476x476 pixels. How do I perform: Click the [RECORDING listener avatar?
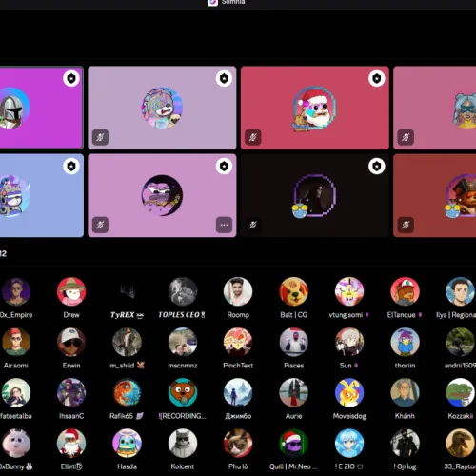coord(183,392)
